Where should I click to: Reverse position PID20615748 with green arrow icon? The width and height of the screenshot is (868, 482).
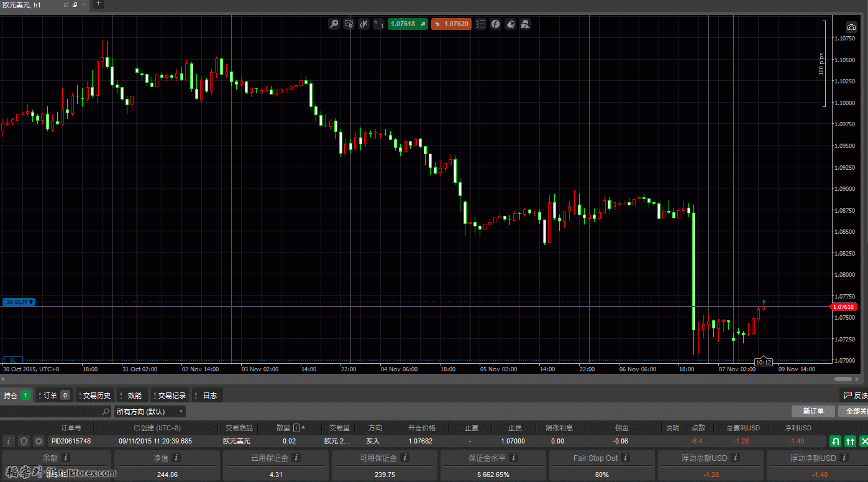(x=836, y=441)
